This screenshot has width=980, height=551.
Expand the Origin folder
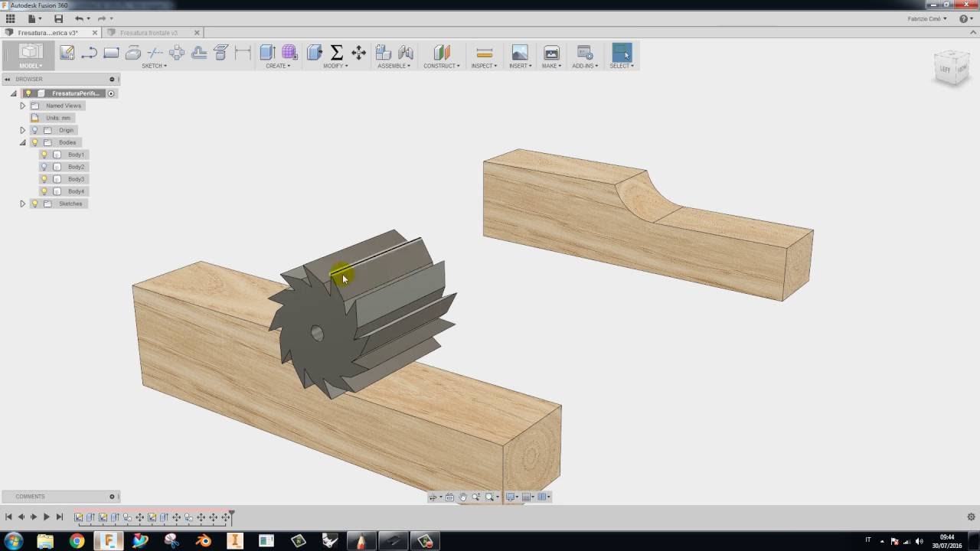22,130
